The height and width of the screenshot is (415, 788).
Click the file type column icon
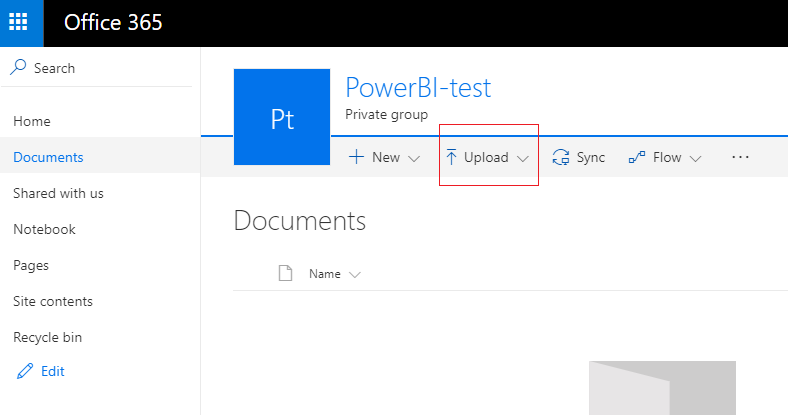285,273
